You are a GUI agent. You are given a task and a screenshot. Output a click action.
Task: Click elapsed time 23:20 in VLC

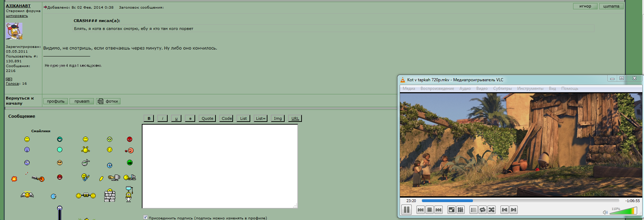(x=411, y=201)
